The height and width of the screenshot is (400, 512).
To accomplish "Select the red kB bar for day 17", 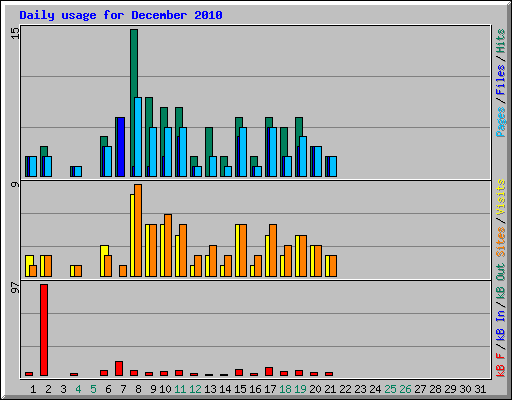I will coord(269,372).
